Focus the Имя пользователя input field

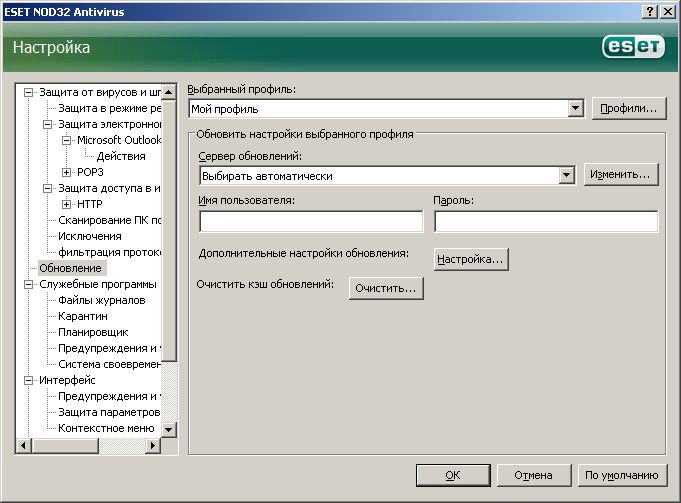click(311, 222)
